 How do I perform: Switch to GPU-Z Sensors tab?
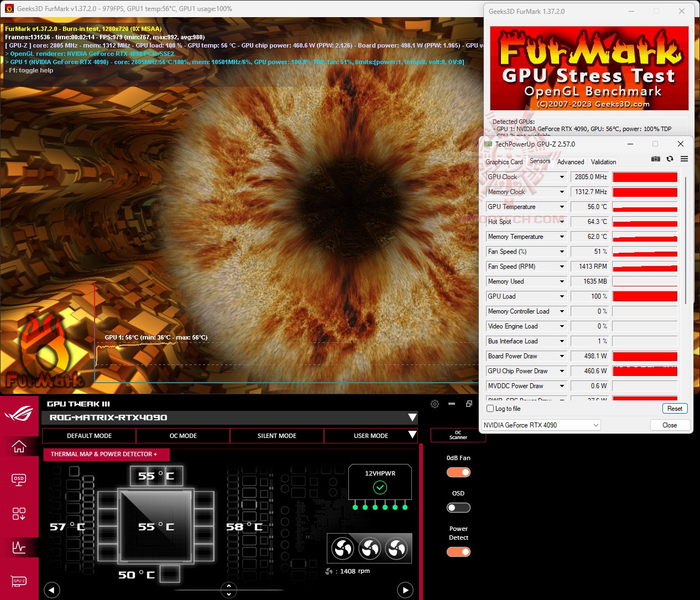click(540, 161)
